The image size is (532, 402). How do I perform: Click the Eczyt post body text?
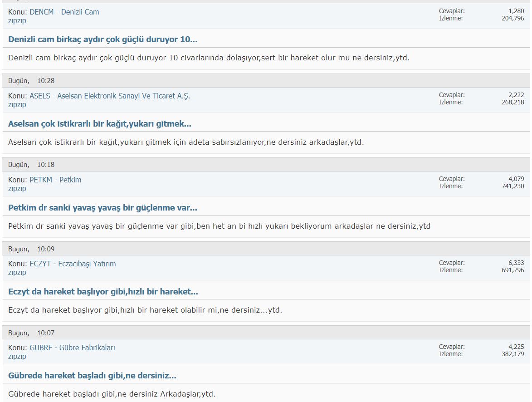pyautogui.click(x=145, y=310)
